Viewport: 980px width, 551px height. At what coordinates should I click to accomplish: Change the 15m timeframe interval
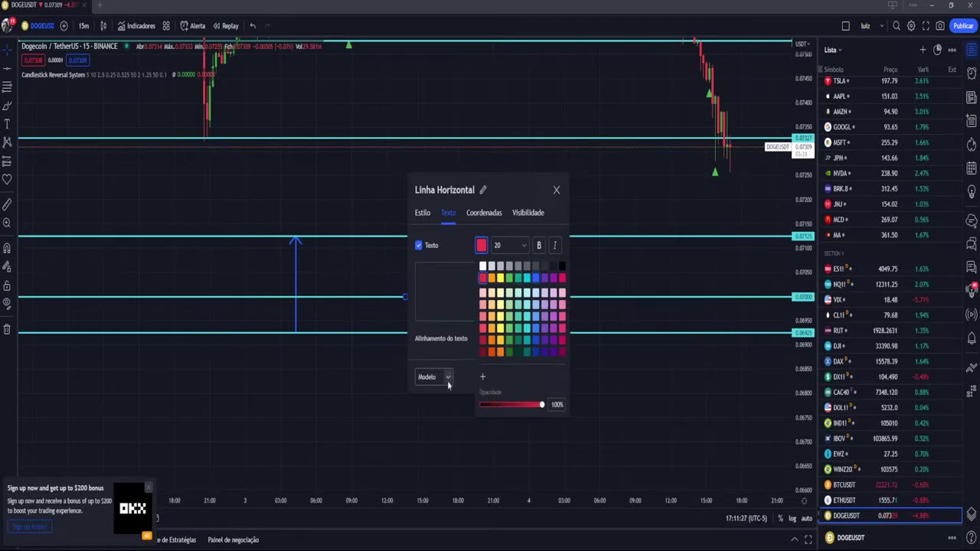[x=83, y=26]
